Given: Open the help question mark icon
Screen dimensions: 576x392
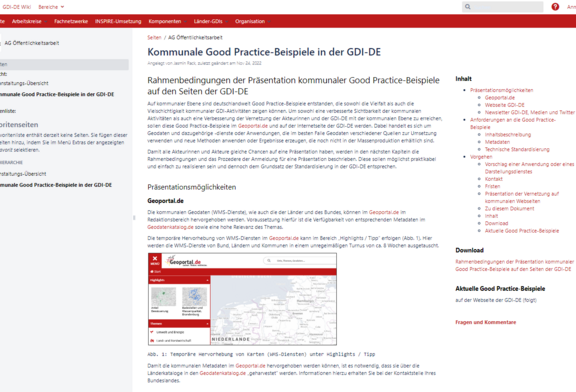Looking at the screenshot, I should click(x=555, y=7).
